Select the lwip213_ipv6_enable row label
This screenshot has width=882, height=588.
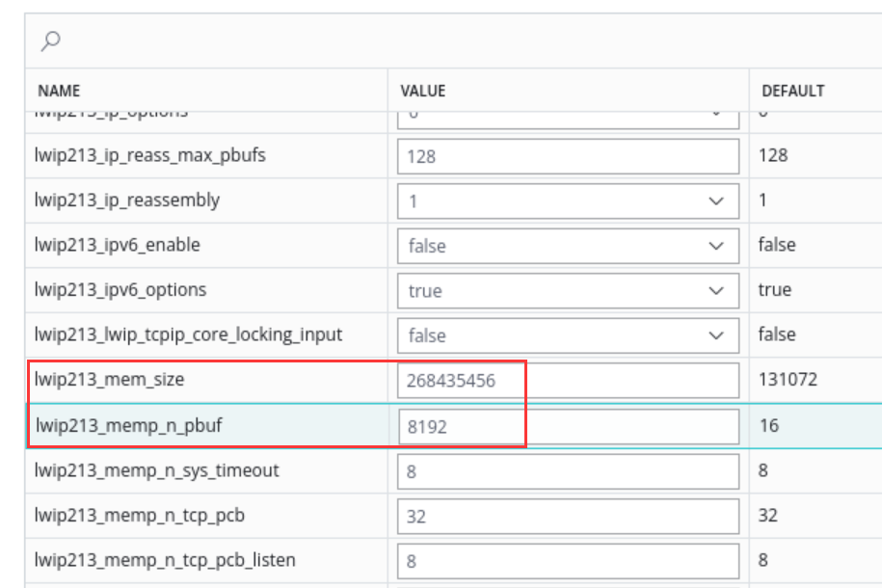point(117,246)
